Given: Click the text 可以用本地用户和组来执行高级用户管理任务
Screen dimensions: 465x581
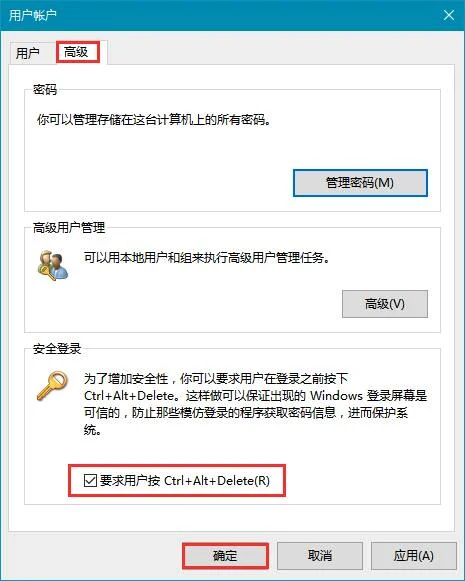Looking at the screenshot, I should [x=207, y=257].
